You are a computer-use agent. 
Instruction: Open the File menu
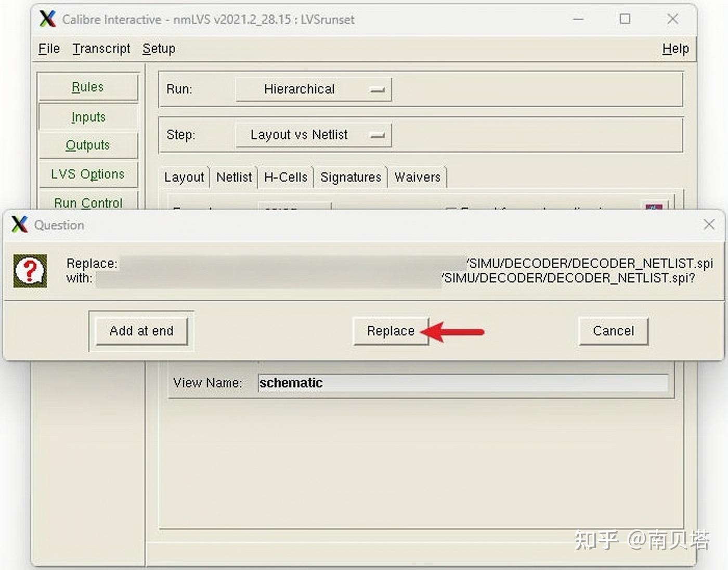(48, 48)
